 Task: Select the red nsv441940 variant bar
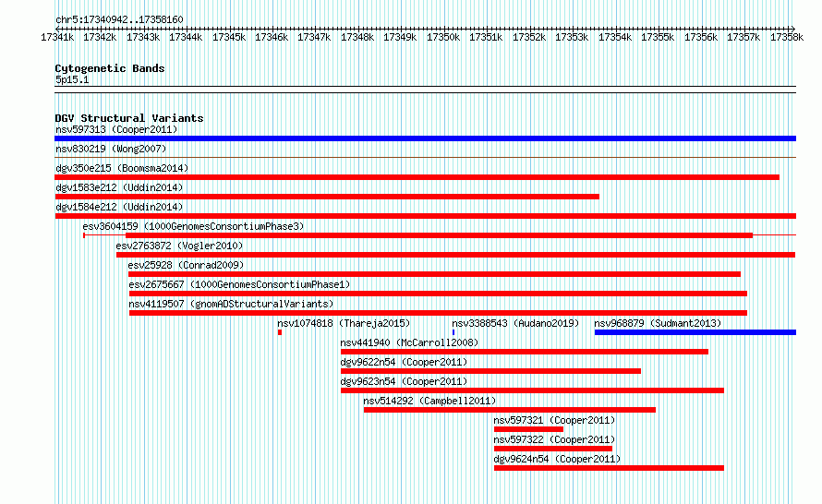(525, 352)
